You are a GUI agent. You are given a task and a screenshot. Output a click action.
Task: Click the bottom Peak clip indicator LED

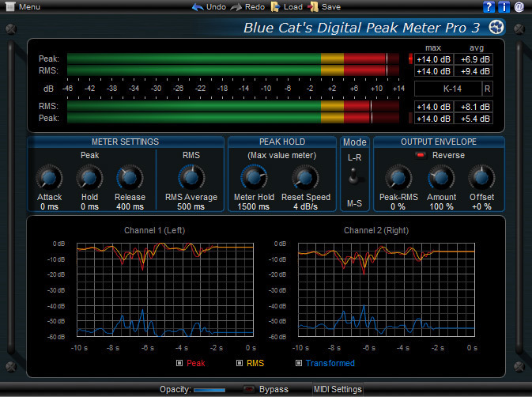[x=410, y=118]
